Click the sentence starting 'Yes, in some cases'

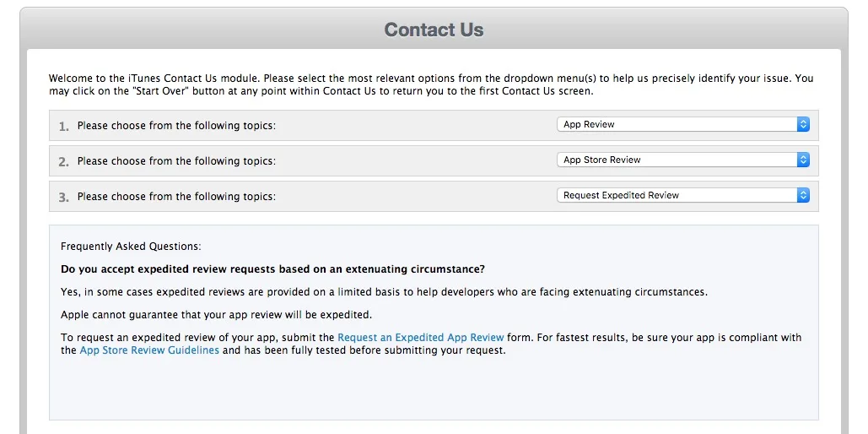[x=384, y=292]
